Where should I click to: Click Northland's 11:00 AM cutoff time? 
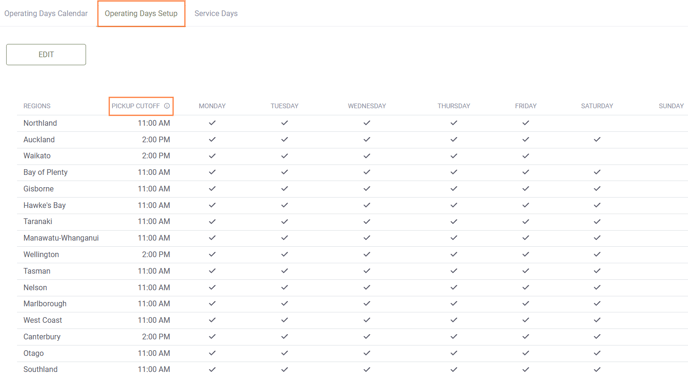coord(154,123)
